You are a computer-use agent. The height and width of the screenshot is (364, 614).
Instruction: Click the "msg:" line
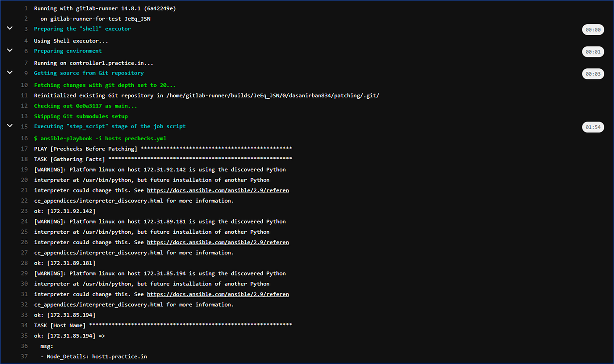coord(46,346)
